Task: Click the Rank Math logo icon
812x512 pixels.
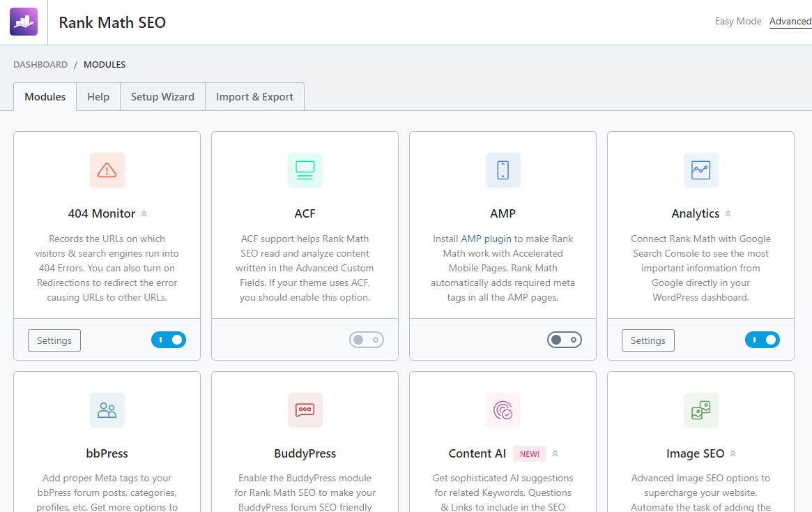Action: [x=24, y=22]
